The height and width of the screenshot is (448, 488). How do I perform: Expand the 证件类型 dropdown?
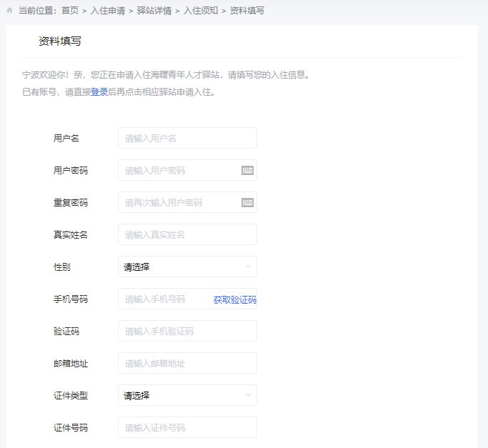(x=186, y=395)
